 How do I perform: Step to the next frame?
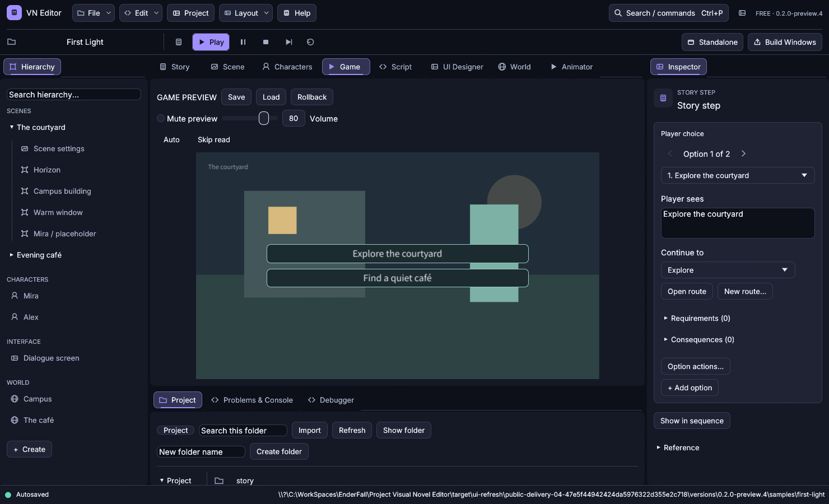288,42
